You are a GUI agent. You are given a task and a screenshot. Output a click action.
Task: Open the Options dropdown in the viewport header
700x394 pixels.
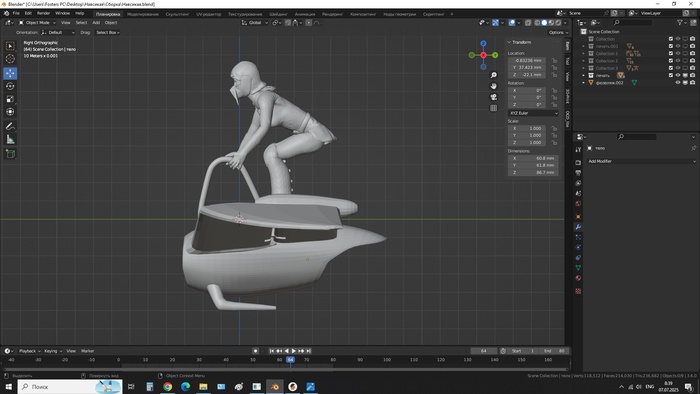click(x=558, y=32)
